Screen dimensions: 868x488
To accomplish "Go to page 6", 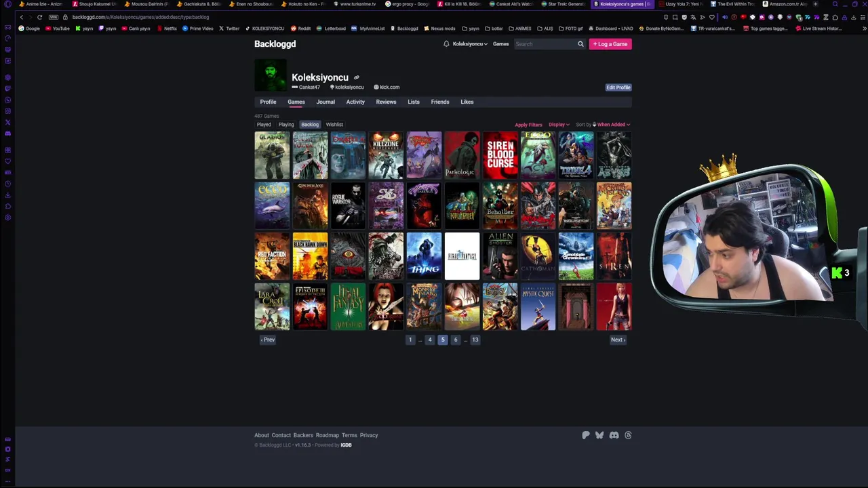I will tap(456, 340).
